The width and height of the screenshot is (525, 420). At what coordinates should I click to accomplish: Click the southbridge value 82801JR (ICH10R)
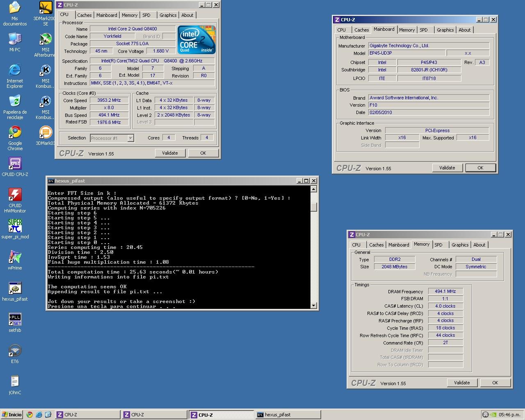(x=429, y=70)
